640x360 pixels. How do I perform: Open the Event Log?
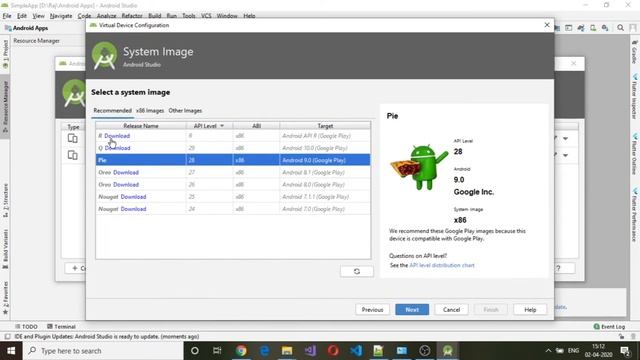coord(609,327)
